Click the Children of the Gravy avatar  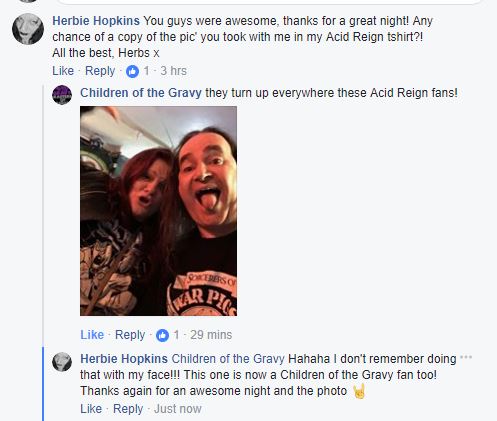coord(62,95)
